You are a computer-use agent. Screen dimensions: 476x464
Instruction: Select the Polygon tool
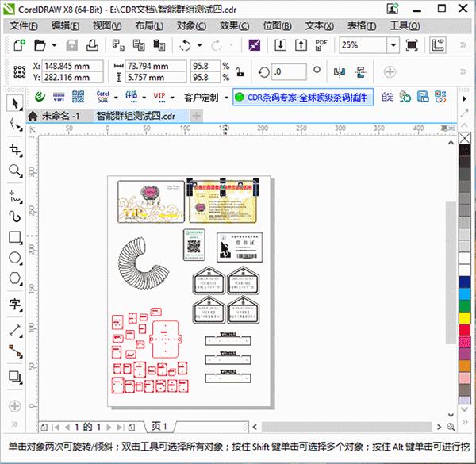click(x=14, y=278)
